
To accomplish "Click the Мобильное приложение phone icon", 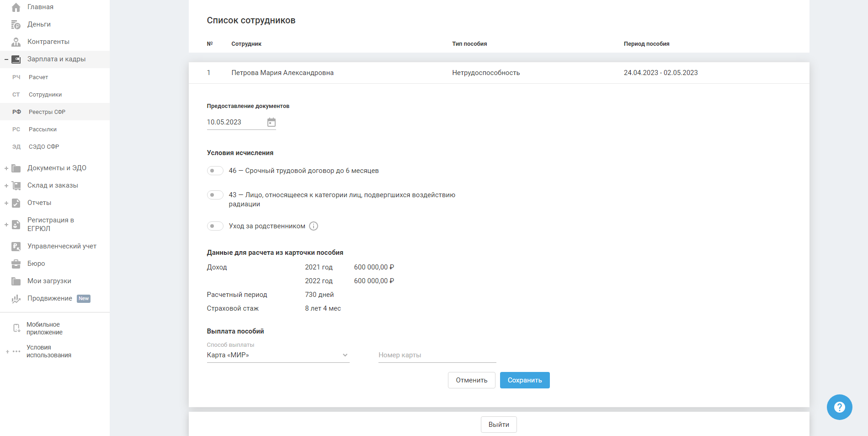I will (x=16, y=328).
